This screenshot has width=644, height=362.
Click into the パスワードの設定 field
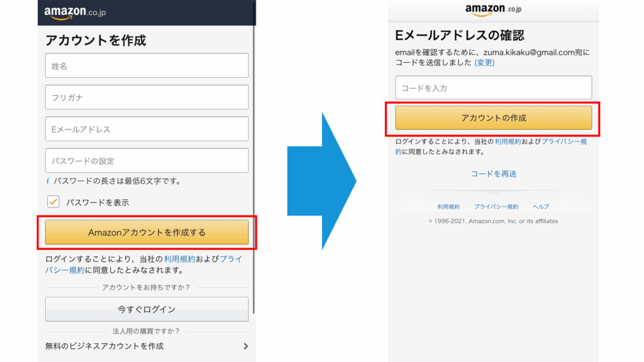[x=147, y=161]
